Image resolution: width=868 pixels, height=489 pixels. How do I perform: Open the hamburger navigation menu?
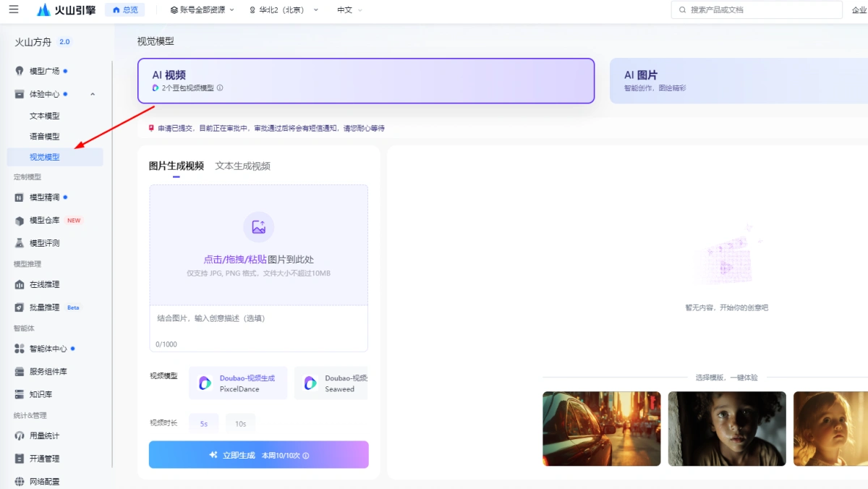[x=14, y=9]
